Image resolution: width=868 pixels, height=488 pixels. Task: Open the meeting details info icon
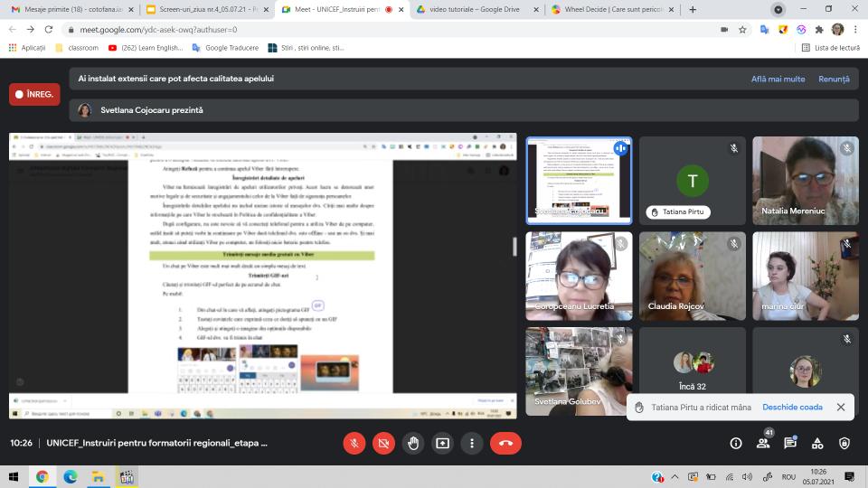736,443
